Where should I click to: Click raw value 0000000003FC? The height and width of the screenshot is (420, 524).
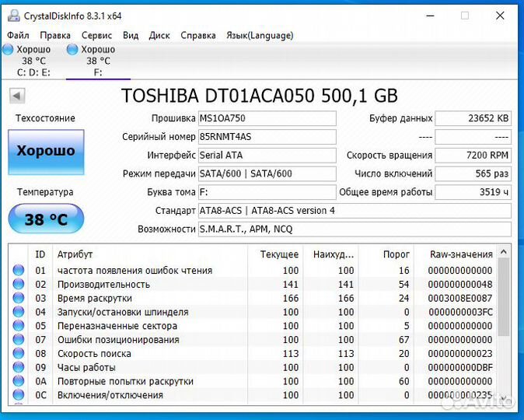(460, 312)
